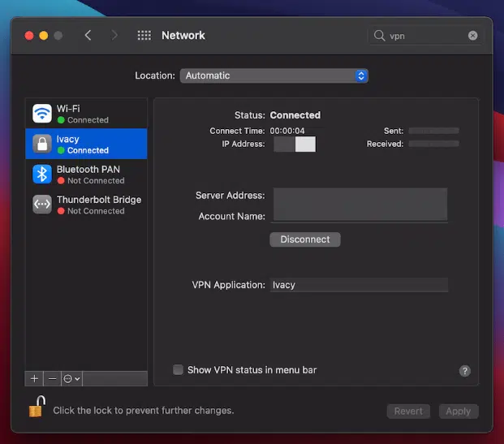504x444 pixels.
Task: Click the connect time 00:00:04
Action: [x=287, y=131]
